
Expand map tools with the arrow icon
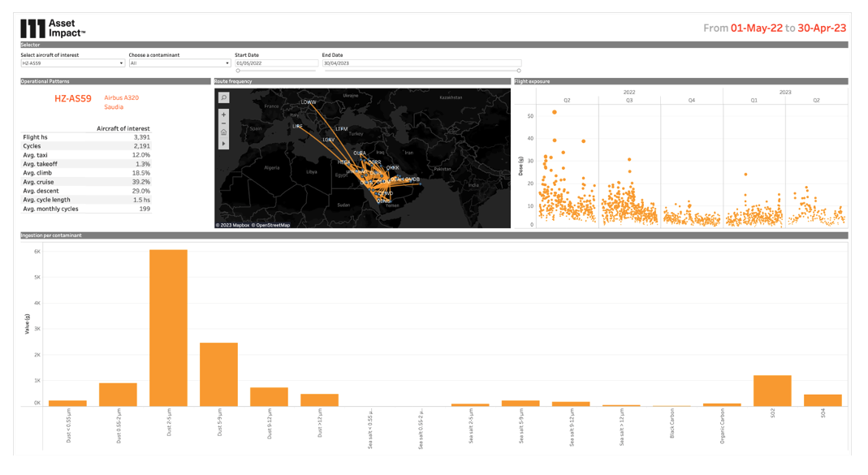coord(223,144)
